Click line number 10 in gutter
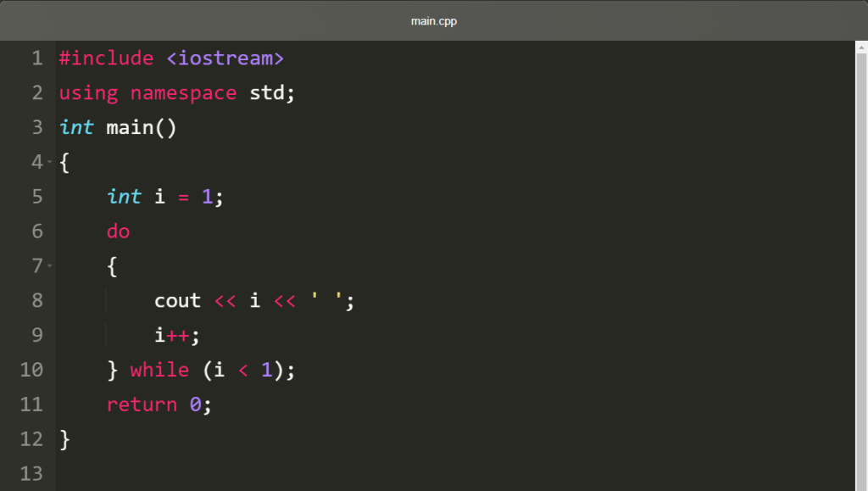 [x=31, y=369]
